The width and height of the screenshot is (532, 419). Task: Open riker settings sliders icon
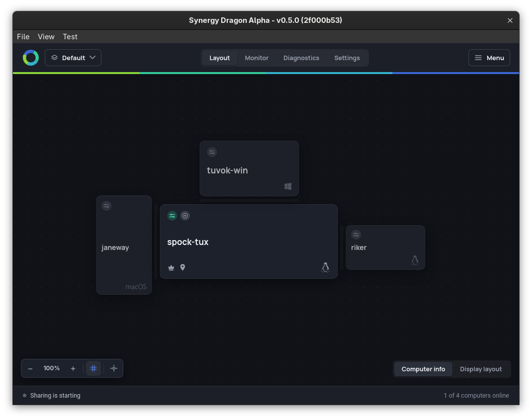tap(356, 235)
